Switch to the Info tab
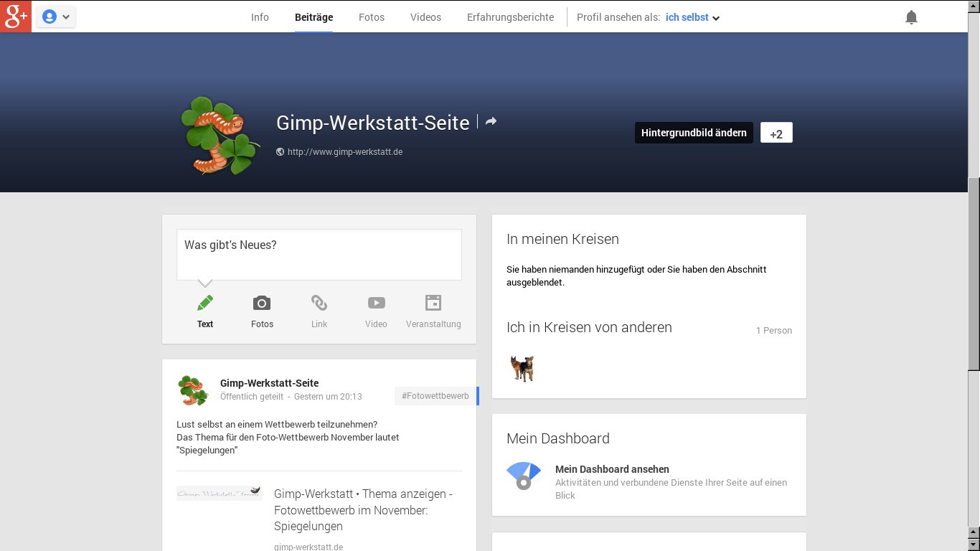 [x=260, y=17]
